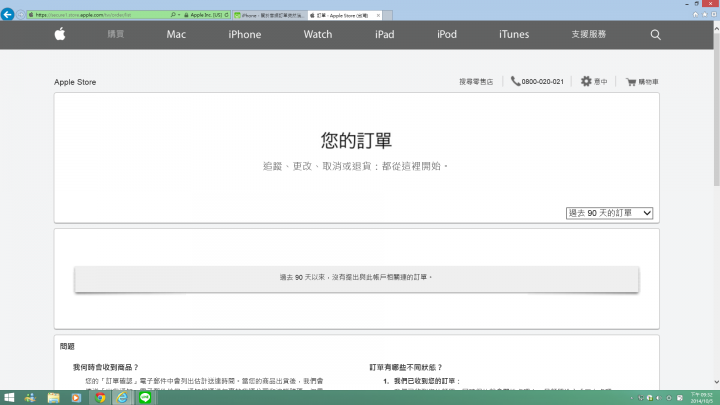720x405 pixels.
Task: Click the browser forward arrow button
Action: 21,15
